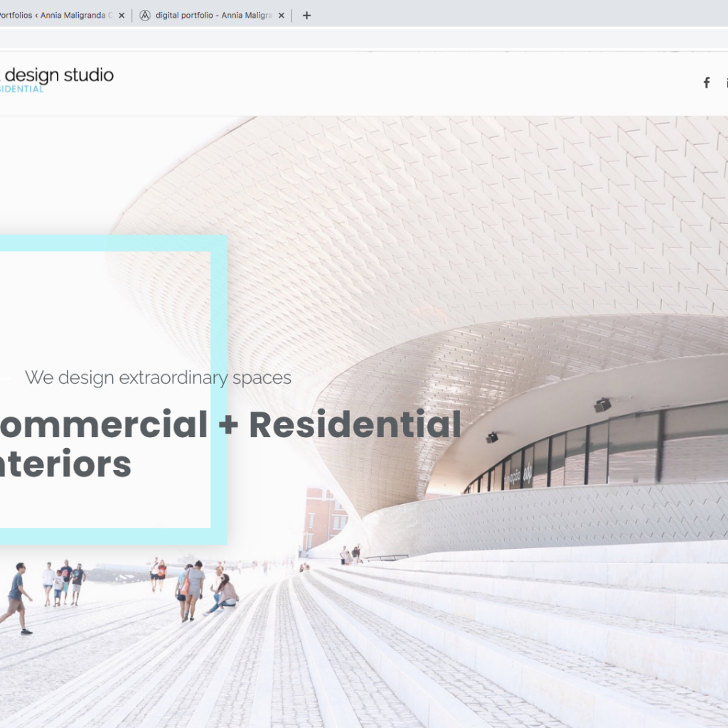Click the 'RESIDENTIAL' subtitle under the logo

coord(21,88)
